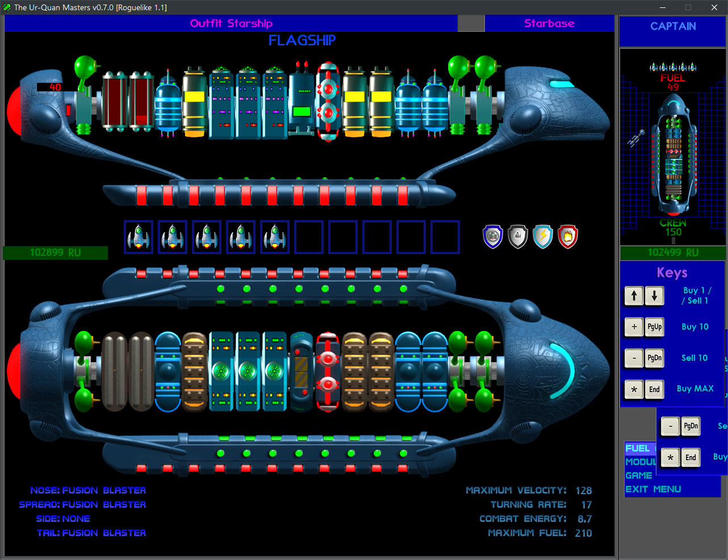Select first green-dial module in lower ship
This screenshot has height=560, width=728.
click(221, 372)
